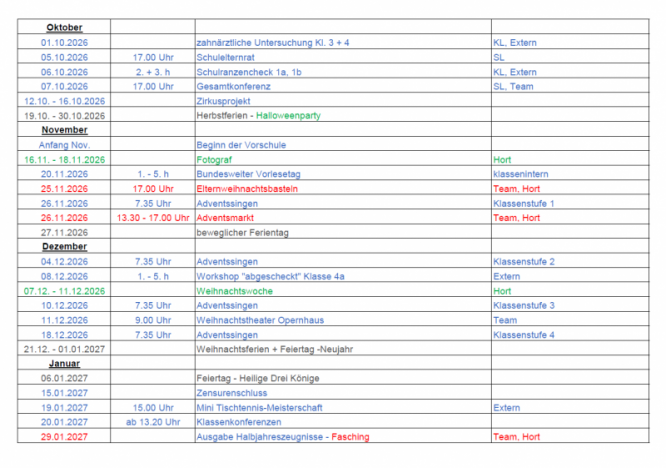Select the 'Anfang Nov.' date cell

(64, 145)
